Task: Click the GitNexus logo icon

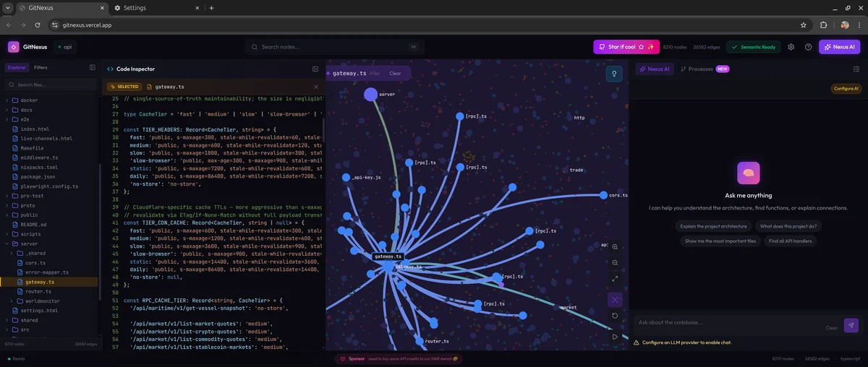Action: (14, 47)
